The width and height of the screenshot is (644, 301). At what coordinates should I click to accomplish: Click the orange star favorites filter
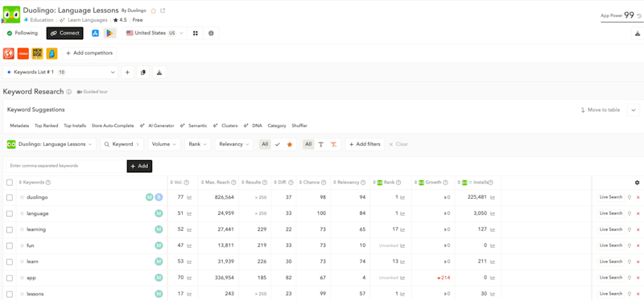290,144
